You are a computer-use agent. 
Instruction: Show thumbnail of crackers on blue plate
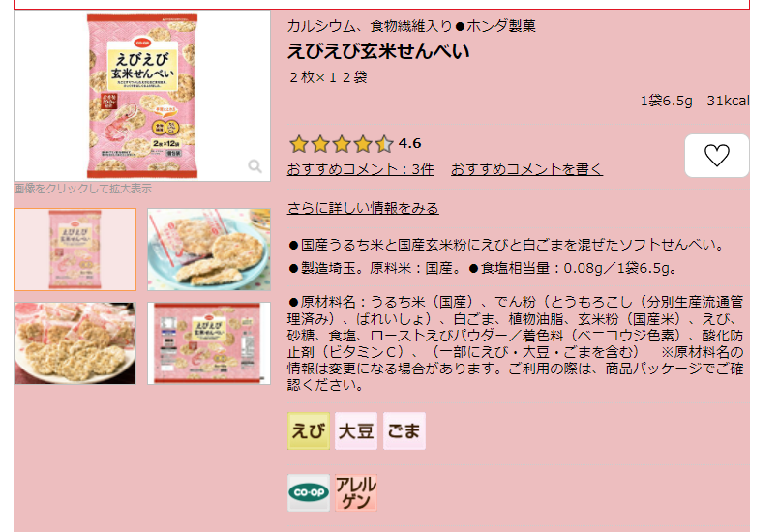pos(209,250)
